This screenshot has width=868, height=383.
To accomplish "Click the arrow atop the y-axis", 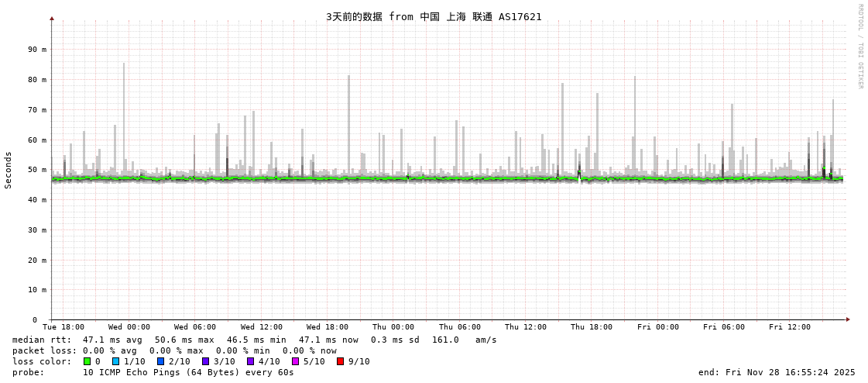I will click(x=52, y=18).
